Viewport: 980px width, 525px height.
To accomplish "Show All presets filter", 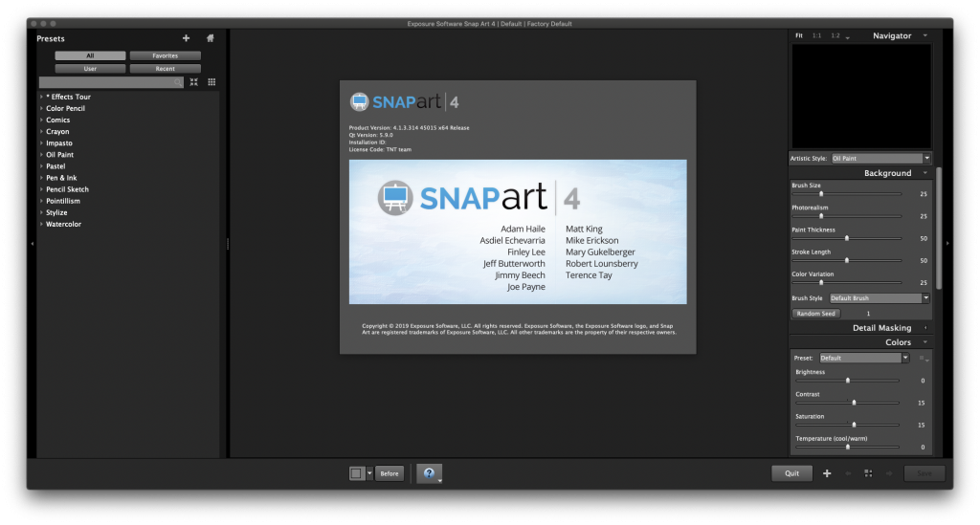I will (90, 55).
